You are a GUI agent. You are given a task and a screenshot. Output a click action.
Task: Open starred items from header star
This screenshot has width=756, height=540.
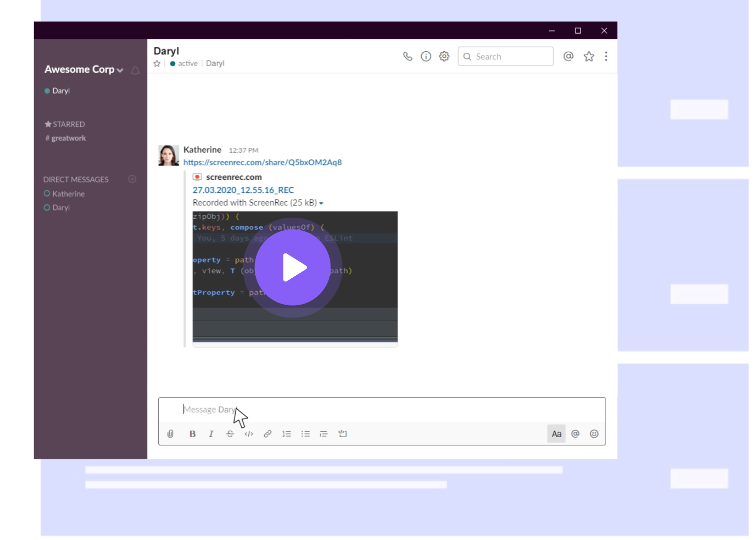(x=589, y=56)
